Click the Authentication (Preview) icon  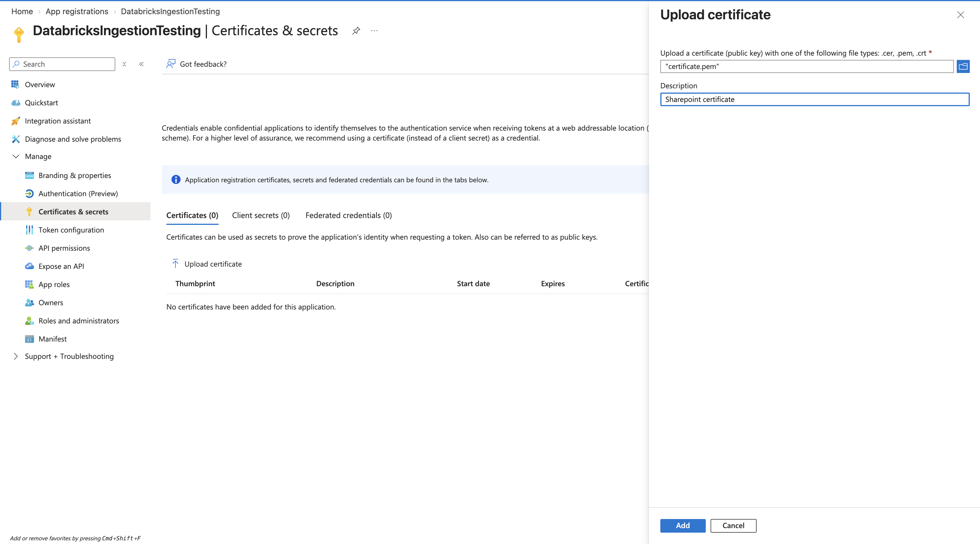click(x=29, y=194)
